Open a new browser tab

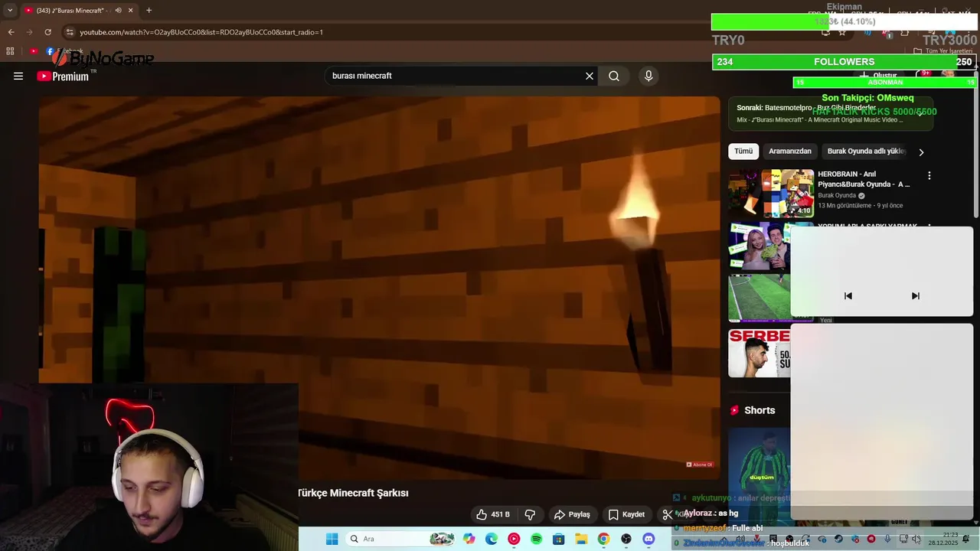click(x=149, y=11)
